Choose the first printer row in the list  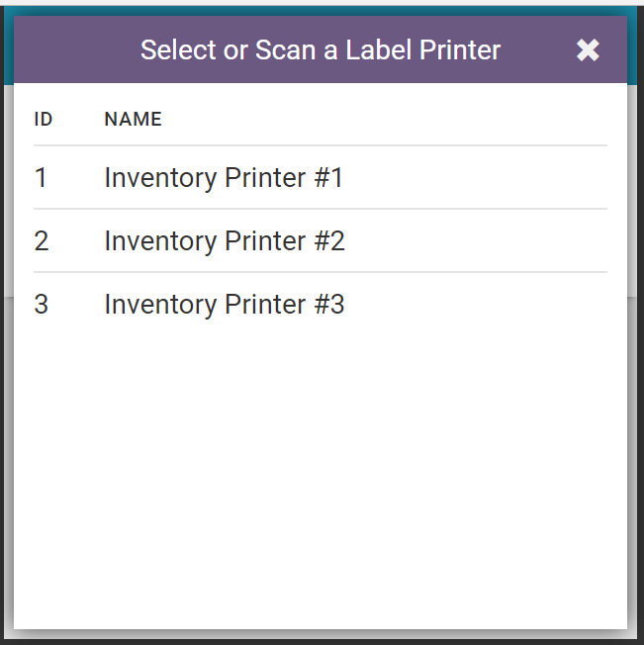[x=320, y=178]
